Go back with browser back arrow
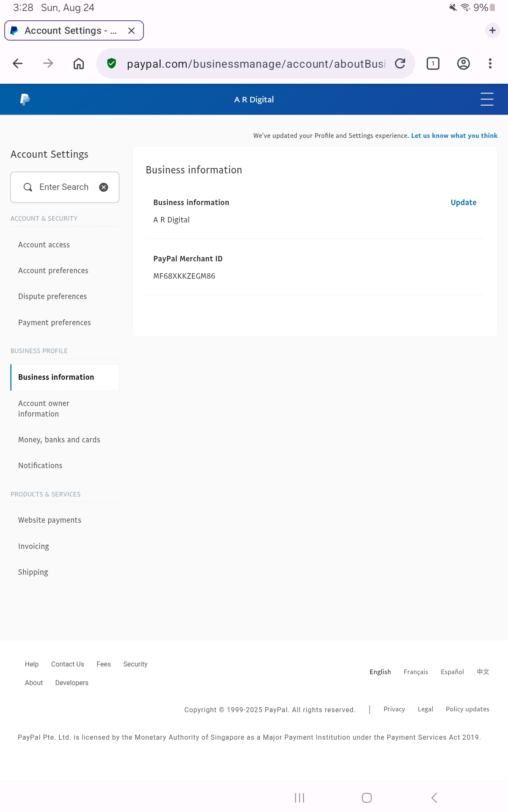Image resolution: width=508 pixels, height=812 pixels. click(18, 63)
